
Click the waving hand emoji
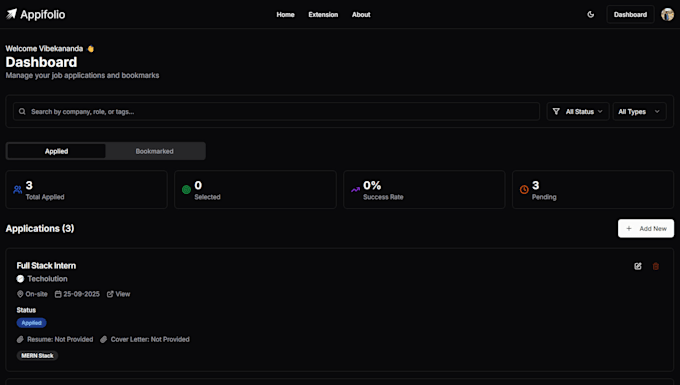coord(90,49)
